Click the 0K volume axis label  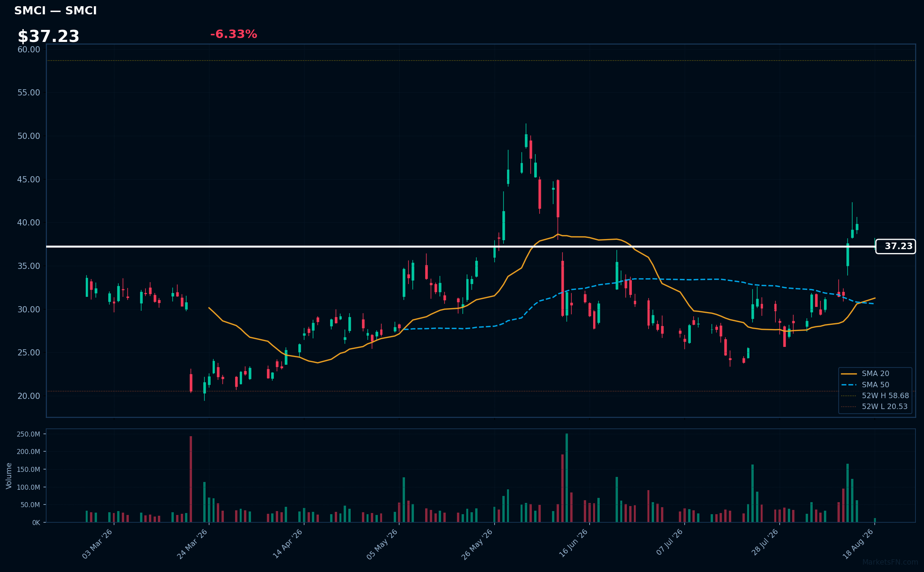point(36,523)
